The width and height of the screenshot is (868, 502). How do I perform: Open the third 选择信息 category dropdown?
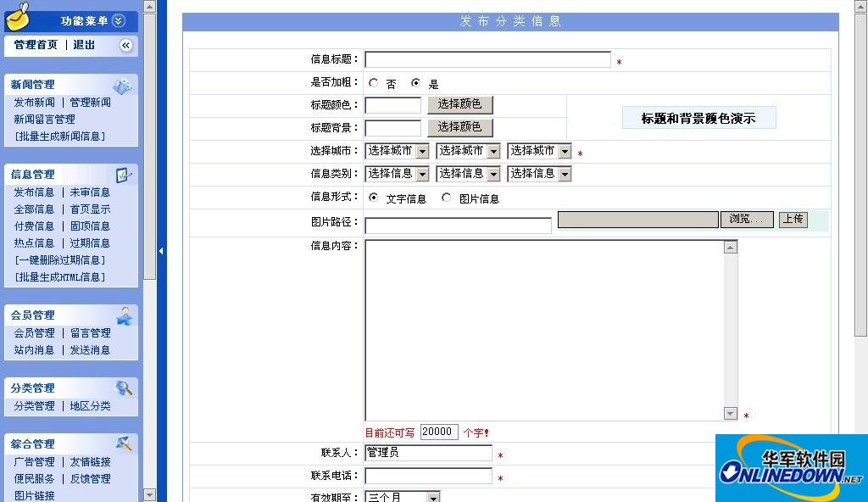pos(539,174)
